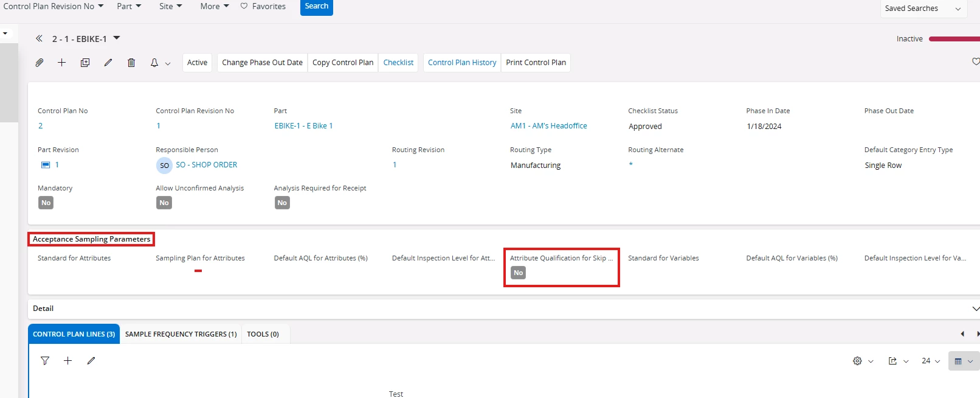
Task: Click Copy Control Plan
Action: point(343,63)
